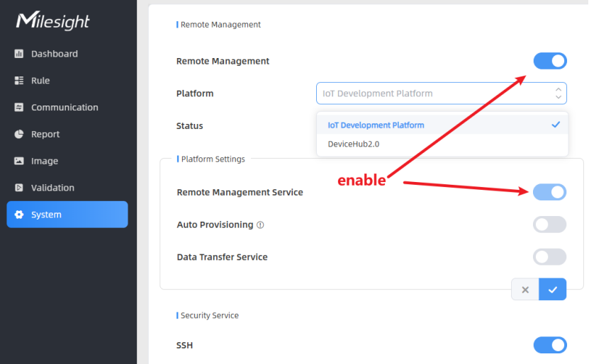Open the Platform dropdown field

click(442, 93)
